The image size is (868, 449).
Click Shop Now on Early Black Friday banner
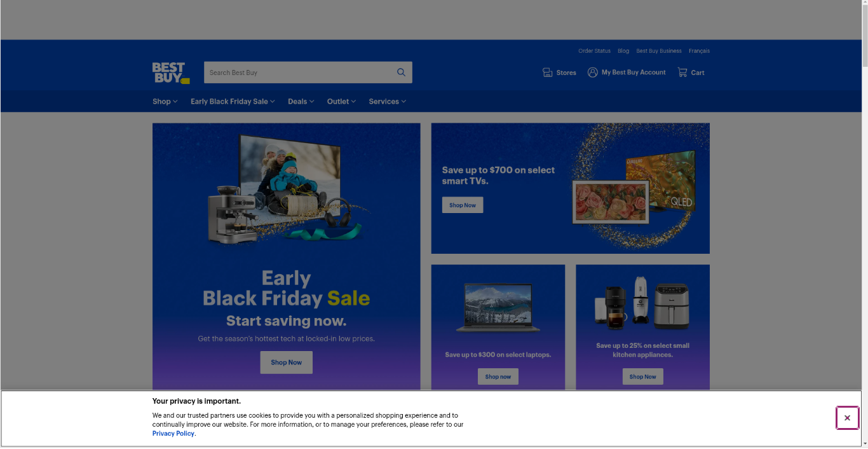click(286, 363)
